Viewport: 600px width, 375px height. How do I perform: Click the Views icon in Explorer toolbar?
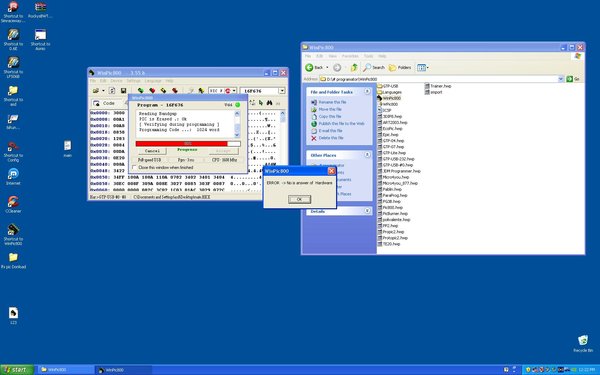pyautogui.click(x=421, y=67)
